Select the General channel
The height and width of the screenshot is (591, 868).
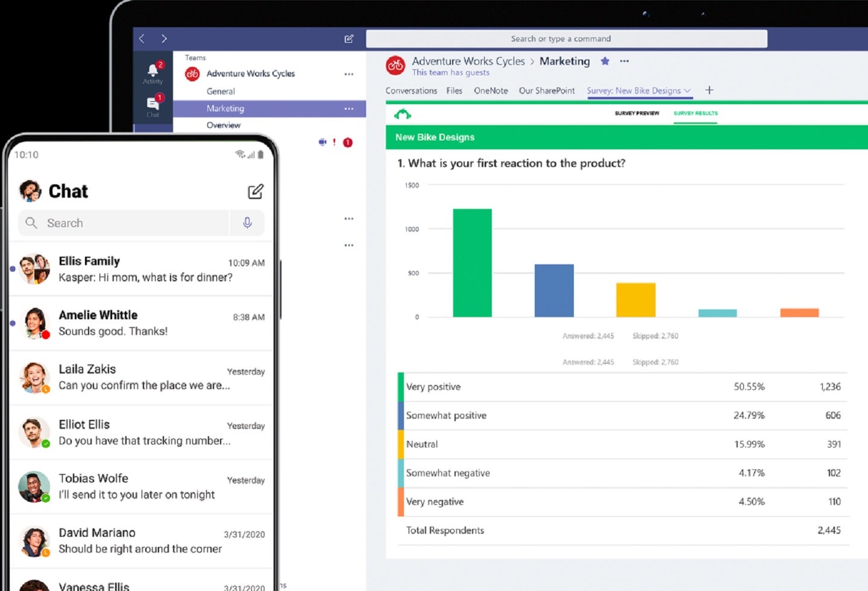221,92
